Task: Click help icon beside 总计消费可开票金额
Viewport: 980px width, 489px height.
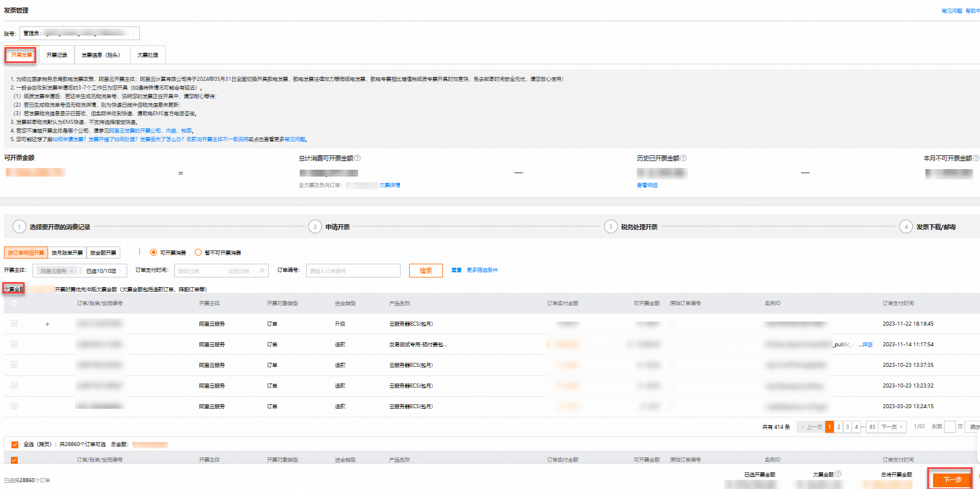Action: click(x=358, y=158)
